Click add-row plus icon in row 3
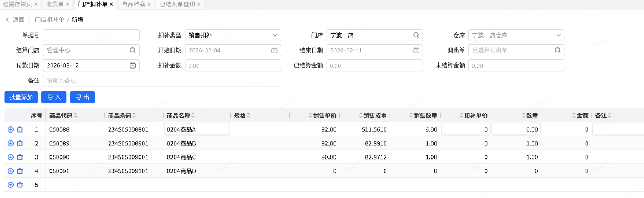Image resolution: width=644 pixels, height=198 pixels. (11, 157)
